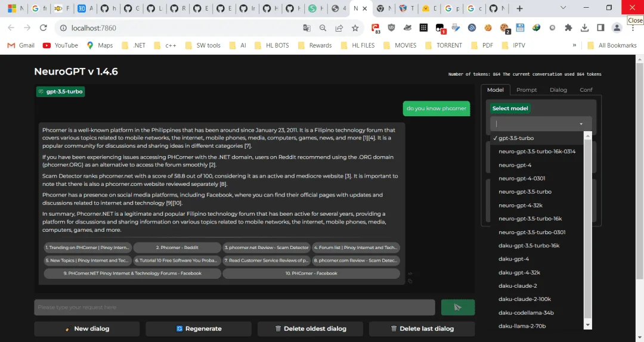
Task: Open source link 2 Phcorner - Reddit
Action: pos(177,248)
